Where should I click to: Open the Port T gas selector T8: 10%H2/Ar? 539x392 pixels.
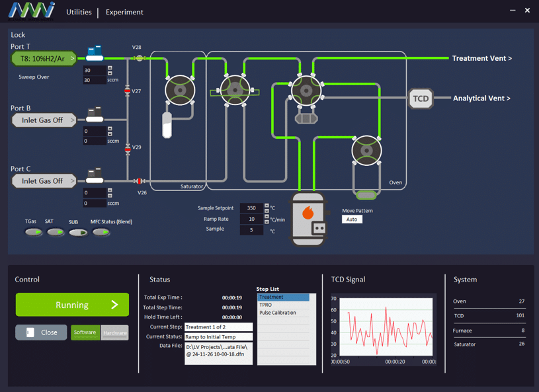44,59
